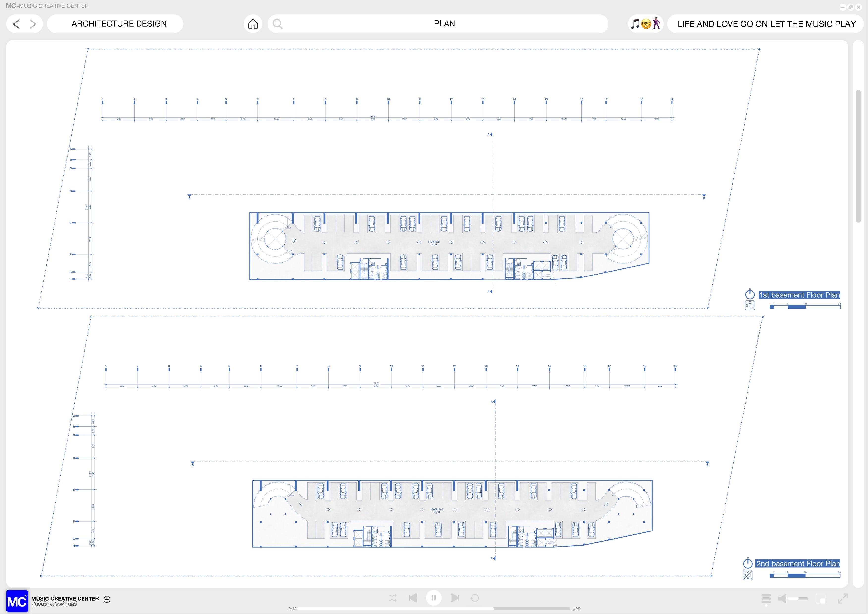868x614 pixels.
Task: Go back with the left arrow
Action: [16, 24]
